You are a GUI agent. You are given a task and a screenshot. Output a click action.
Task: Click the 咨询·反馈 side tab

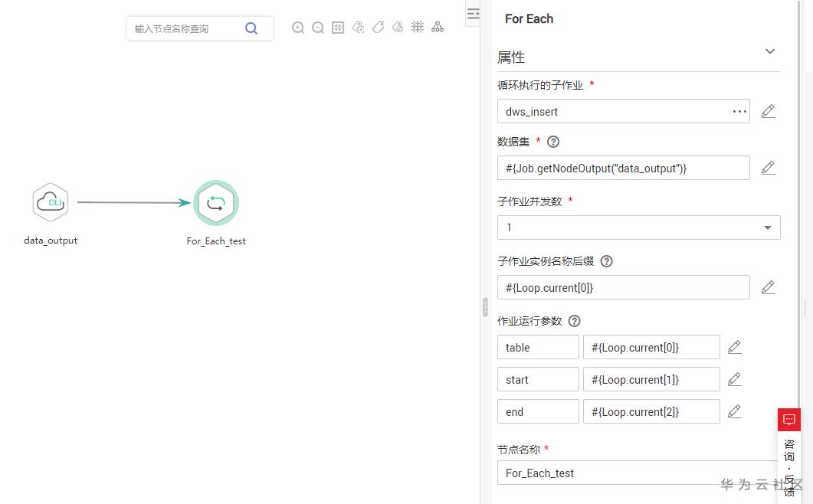pos(788,466)
